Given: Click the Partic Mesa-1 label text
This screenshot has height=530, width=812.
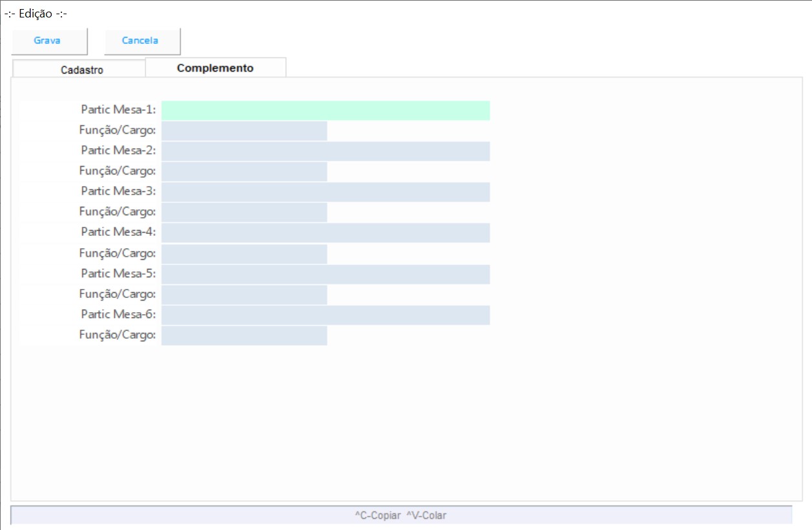Looking at the screenshot, I should (x=118, y=111).
